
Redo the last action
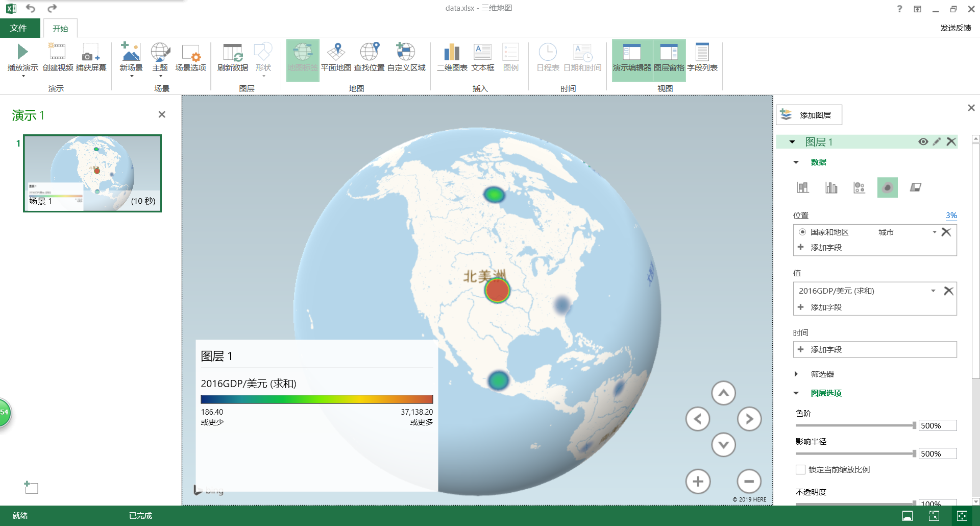(x=52, y=8)
